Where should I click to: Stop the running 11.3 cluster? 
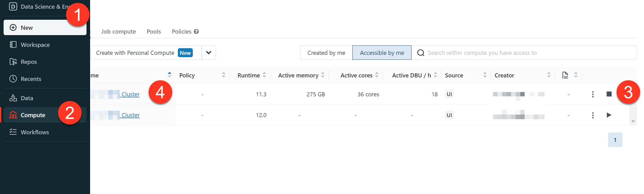point(609,94)
